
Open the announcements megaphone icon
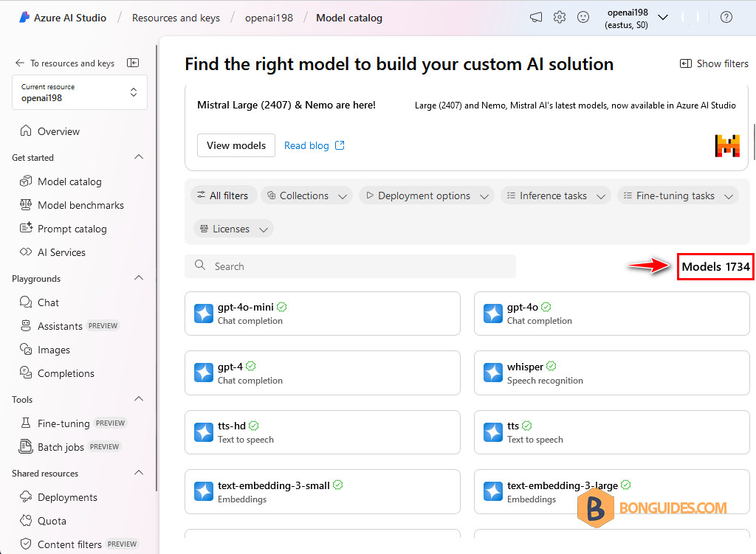[x=536, y=18]
